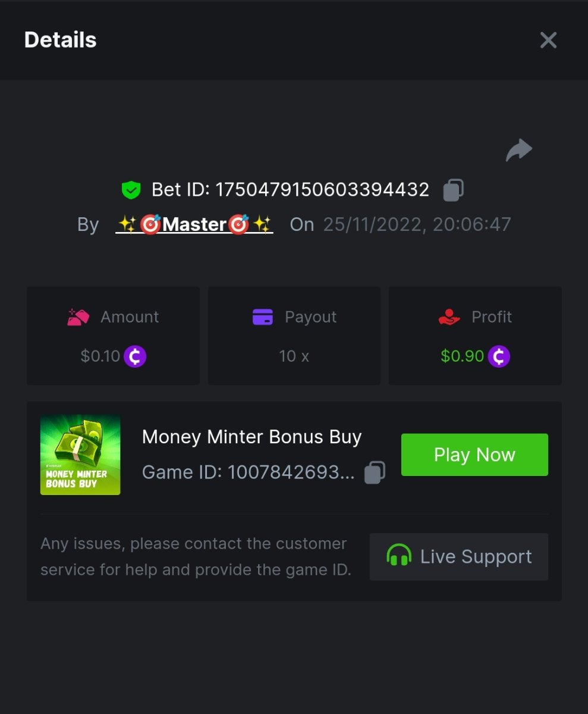Close the Details dialog
Screen dimensions: 588x714
tap(548, 40)
